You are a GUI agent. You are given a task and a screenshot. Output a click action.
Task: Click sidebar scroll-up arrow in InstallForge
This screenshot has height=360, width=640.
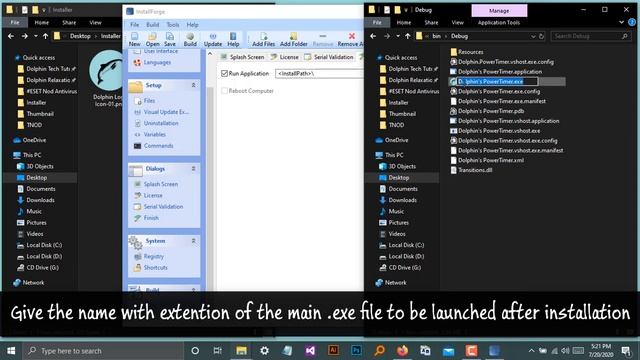tap(210, 53)
